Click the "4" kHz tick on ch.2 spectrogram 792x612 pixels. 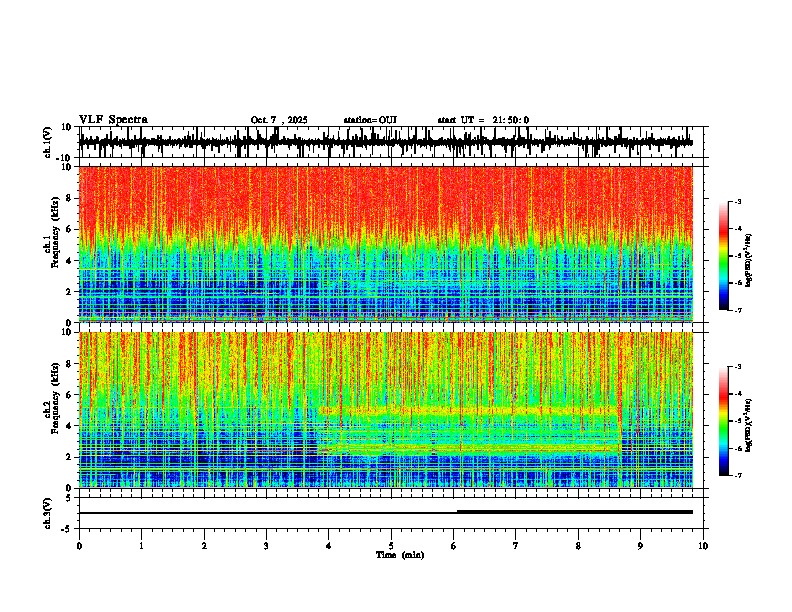pos(69,426)
